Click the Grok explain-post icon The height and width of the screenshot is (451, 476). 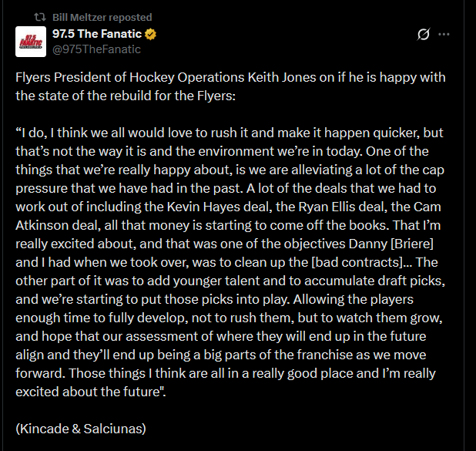pyautogui.click(x=423, y=35)
